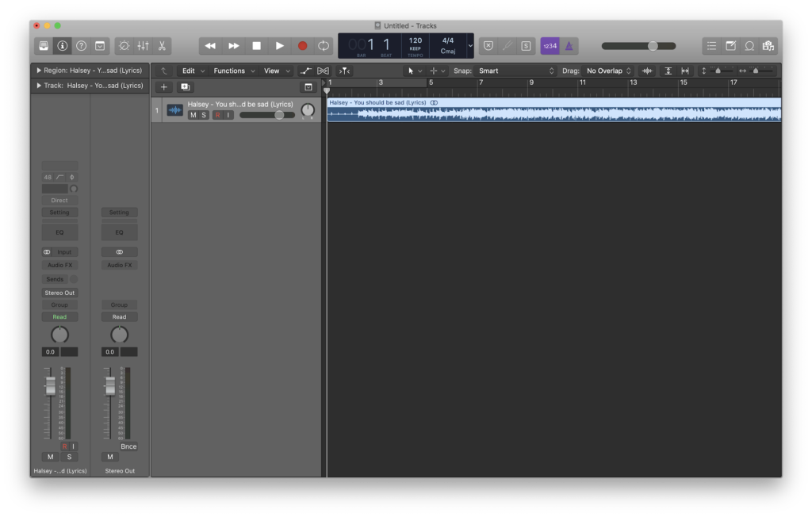Toggle vertical auto zoom button
812x517 pixels.
click(x=668, y=71)
